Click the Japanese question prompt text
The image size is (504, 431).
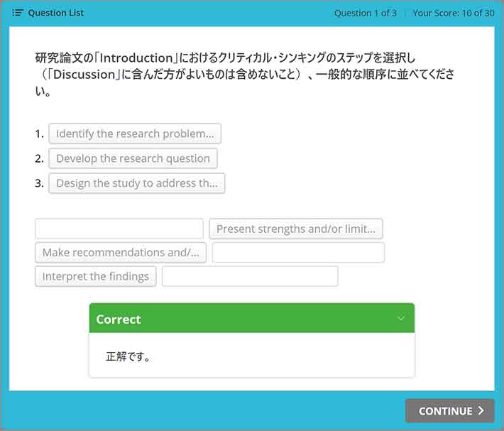245,75
